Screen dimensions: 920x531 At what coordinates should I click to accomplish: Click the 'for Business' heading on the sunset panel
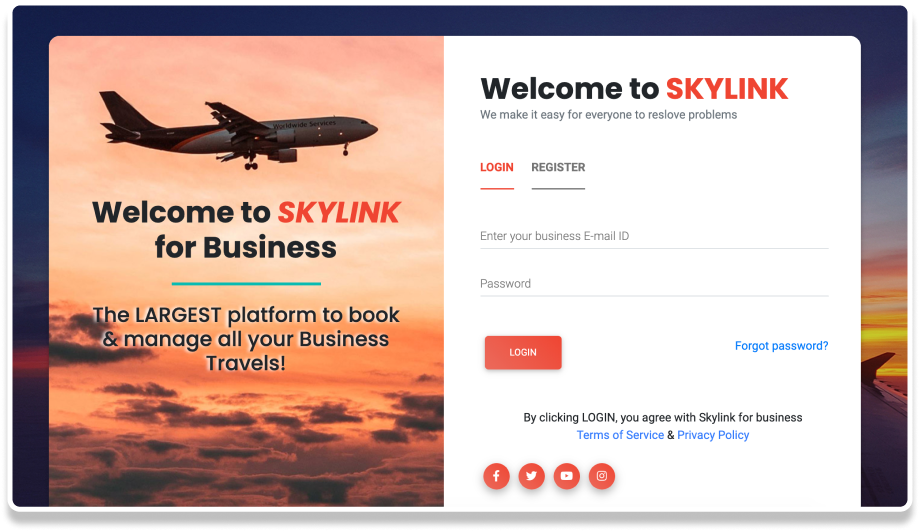[246, 248]
